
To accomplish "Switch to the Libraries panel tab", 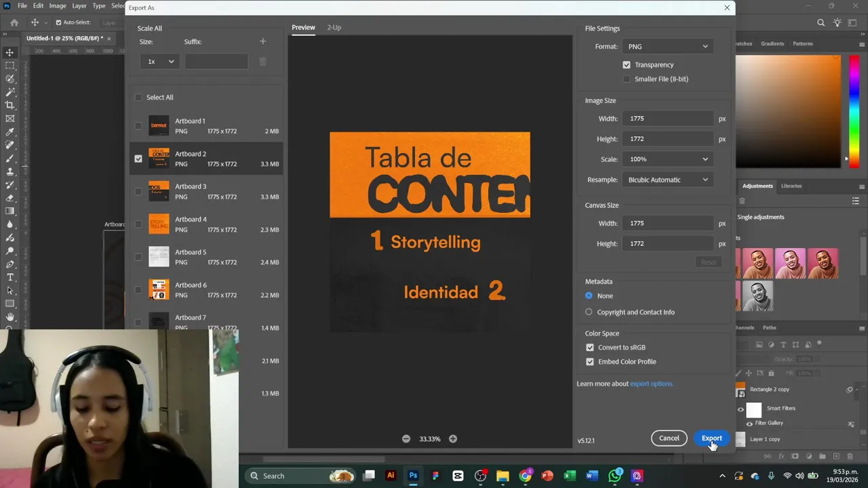I will pos(791,186).
